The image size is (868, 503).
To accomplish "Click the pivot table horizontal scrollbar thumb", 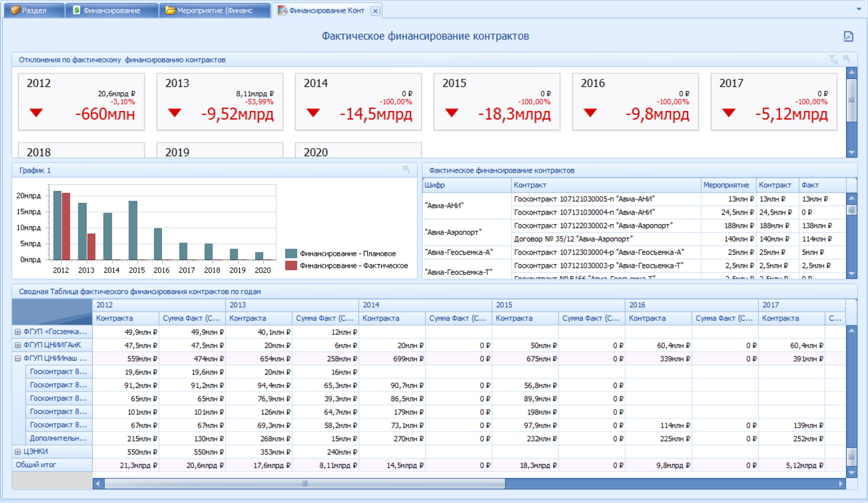I will pos(305,484).
